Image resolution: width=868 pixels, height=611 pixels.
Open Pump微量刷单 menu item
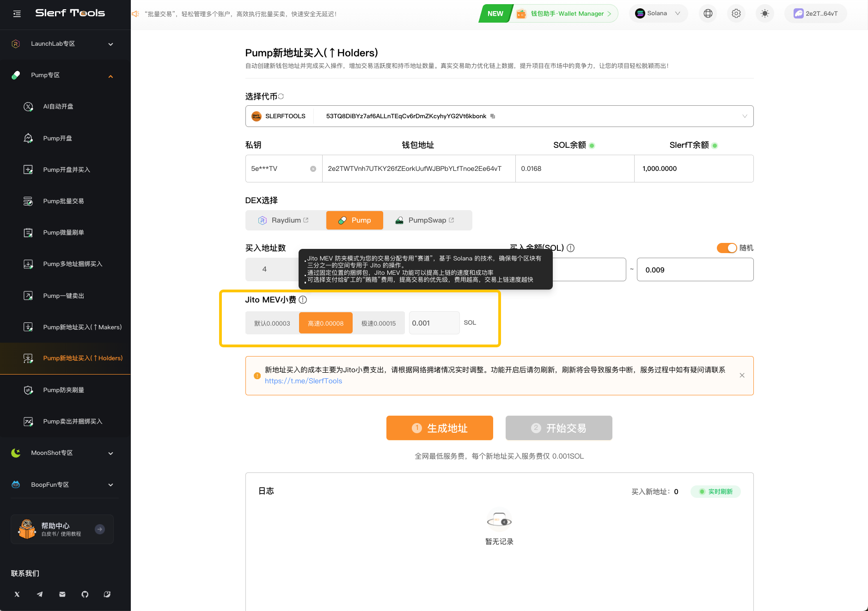pos(65,232)
